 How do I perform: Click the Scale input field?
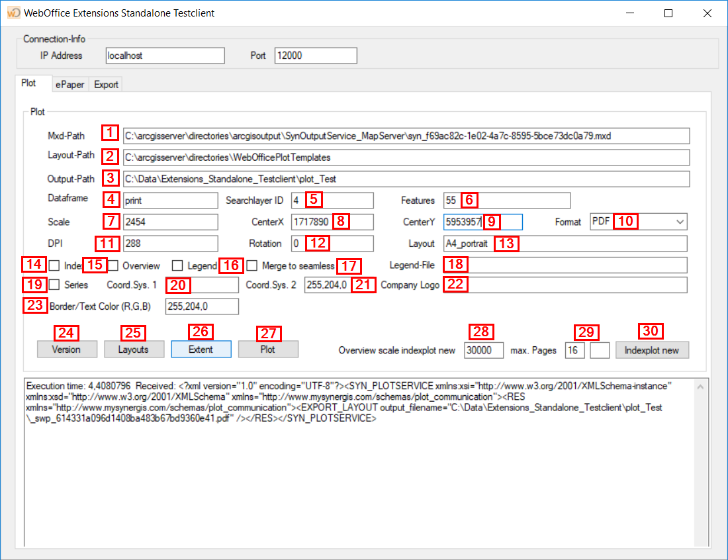click(172, 222)
